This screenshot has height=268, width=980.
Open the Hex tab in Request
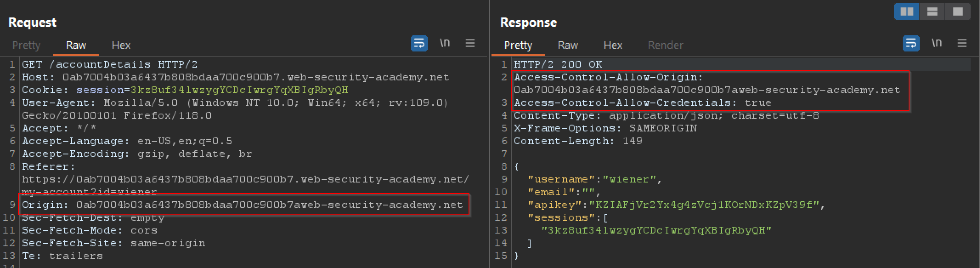121,46
